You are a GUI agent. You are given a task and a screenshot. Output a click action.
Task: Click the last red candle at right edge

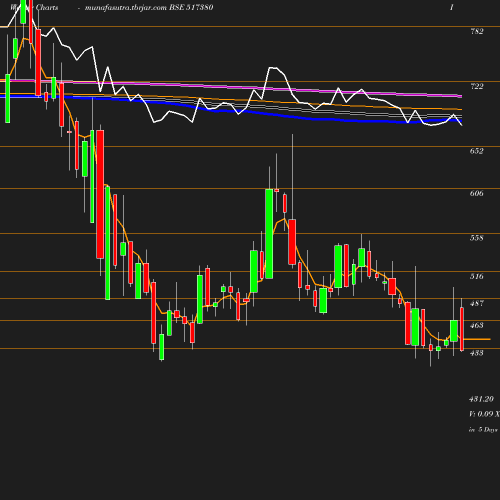pyautogui.click(x=462, y=329)
